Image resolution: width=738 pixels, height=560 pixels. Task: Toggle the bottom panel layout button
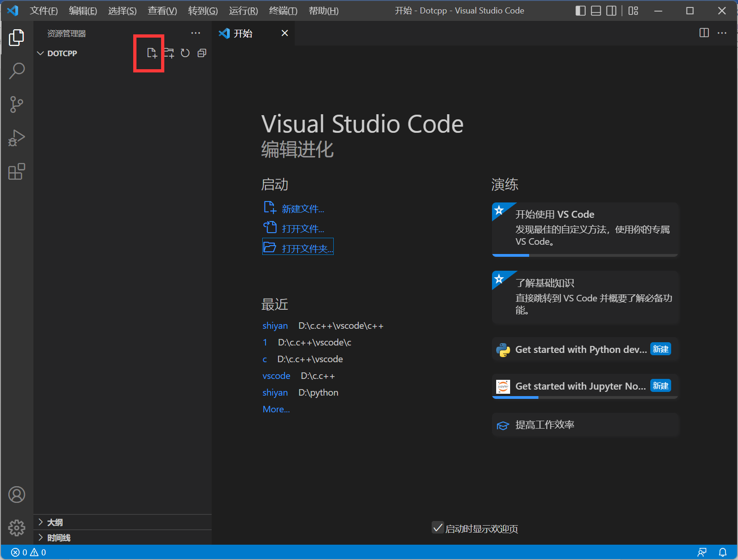click(596, 11)
